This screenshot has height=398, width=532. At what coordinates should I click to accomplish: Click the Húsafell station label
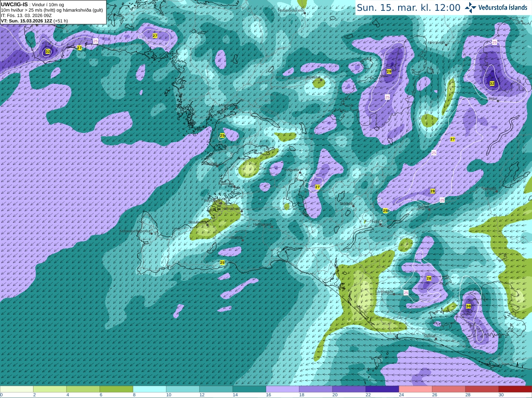(x=313, y=77)
